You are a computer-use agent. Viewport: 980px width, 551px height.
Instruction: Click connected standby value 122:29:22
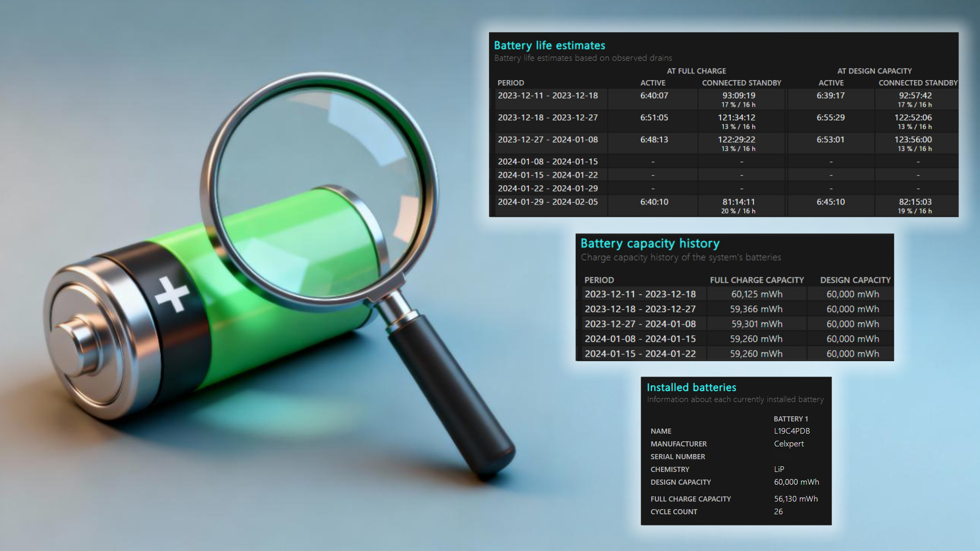click(x=737, y=139)
